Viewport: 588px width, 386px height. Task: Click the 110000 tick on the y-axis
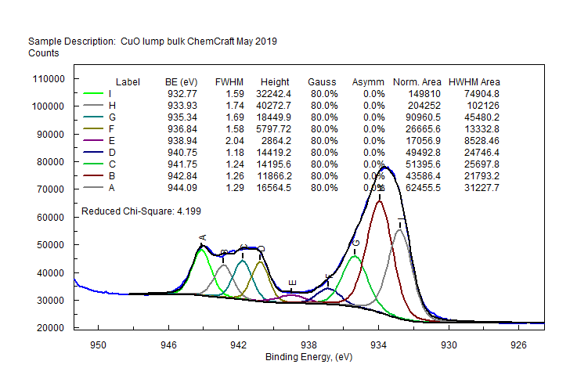(49, 79)
